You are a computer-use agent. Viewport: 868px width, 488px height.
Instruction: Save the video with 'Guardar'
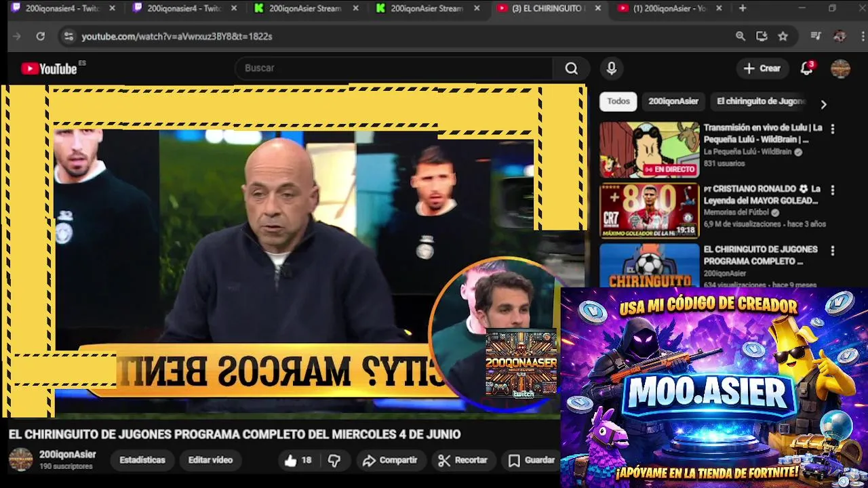(532, 460)
